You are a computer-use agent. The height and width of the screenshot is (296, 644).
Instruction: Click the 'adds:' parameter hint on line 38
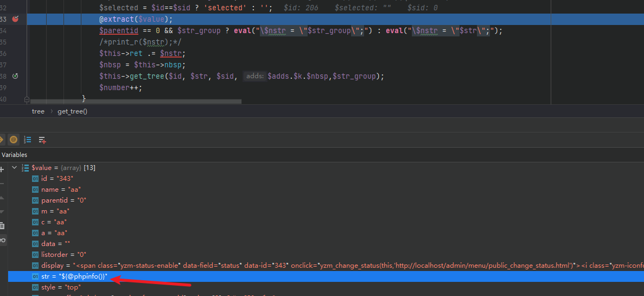tap(254, 77)
